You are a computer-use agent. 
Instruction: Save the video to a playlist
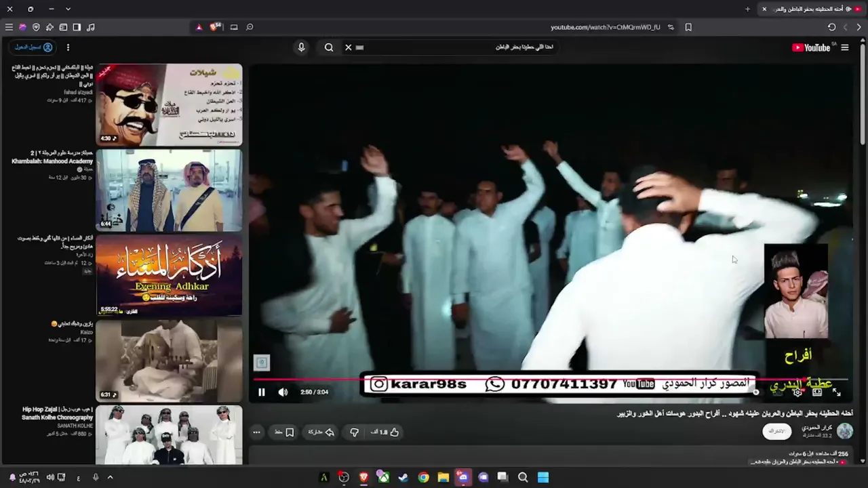point(284,432)
